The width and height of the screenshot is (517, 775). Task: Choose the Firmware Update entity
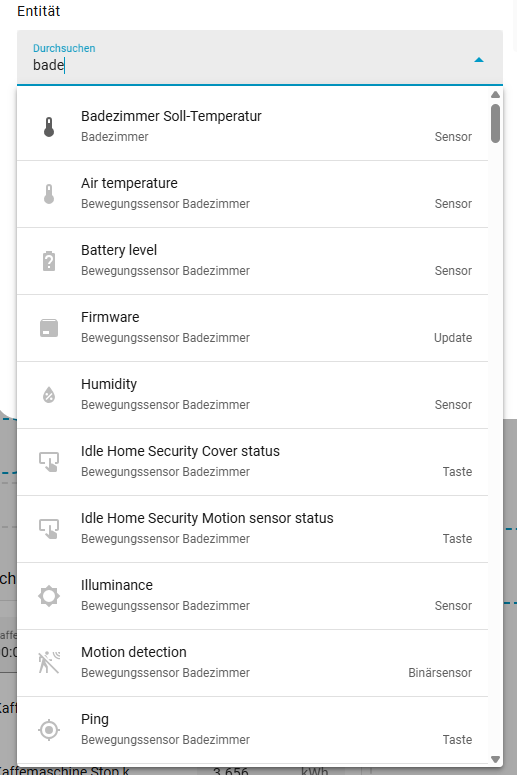click(253, 328)
